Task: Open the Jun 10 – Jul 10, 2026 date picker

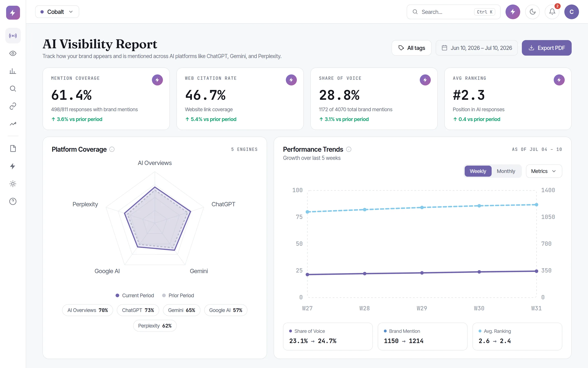Action: point(477,48)
